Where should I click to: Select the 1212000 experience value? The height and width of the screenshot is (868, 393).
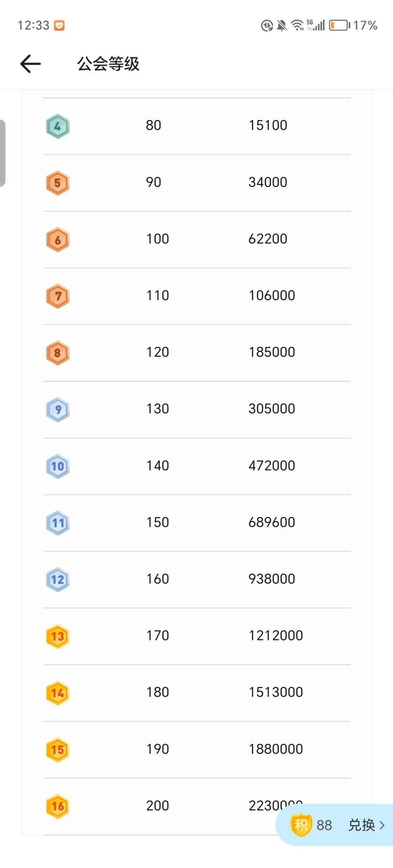click(x=275, y=636)
